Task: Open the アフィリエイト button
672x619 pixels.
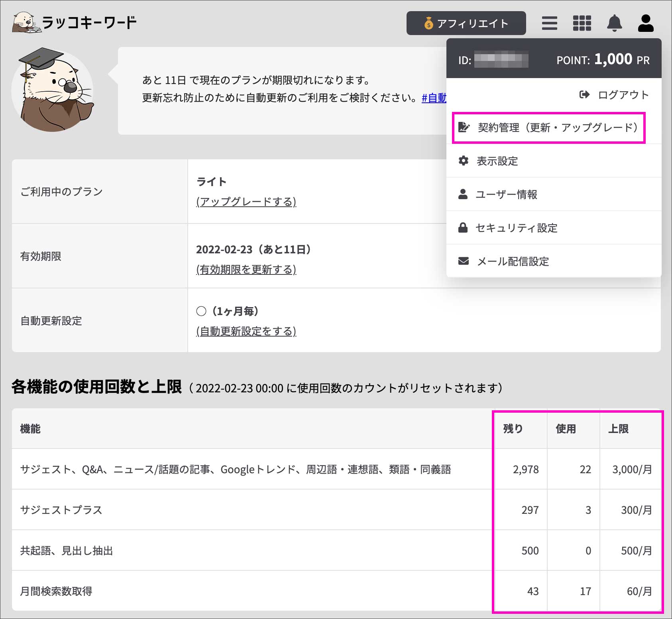Action: pyautogui.click(x=466, y=24)
